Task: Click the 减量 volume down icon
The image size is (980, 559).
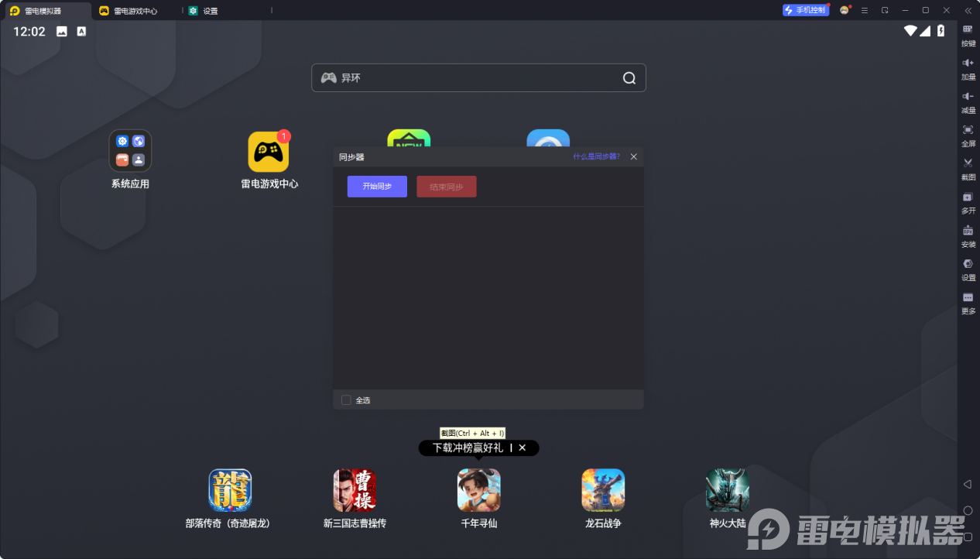Action: point(968,96)
